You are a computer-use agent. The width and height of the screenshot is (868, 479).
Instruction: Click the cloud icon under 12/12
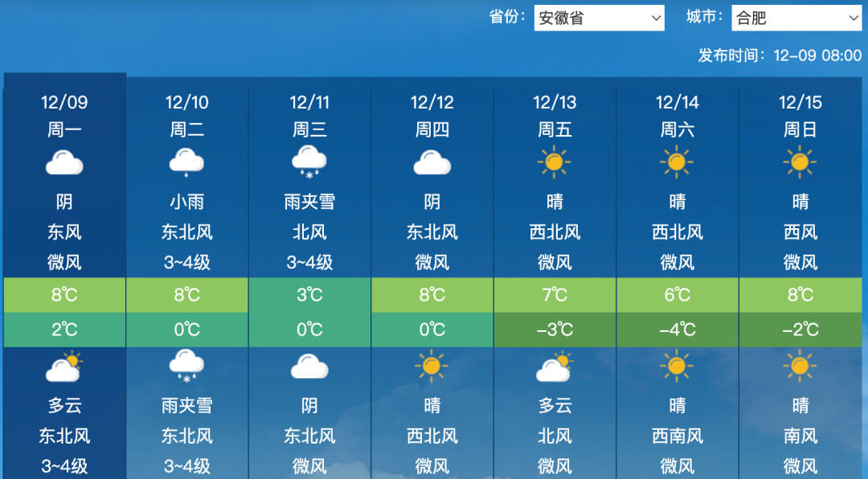click(432, 162)
